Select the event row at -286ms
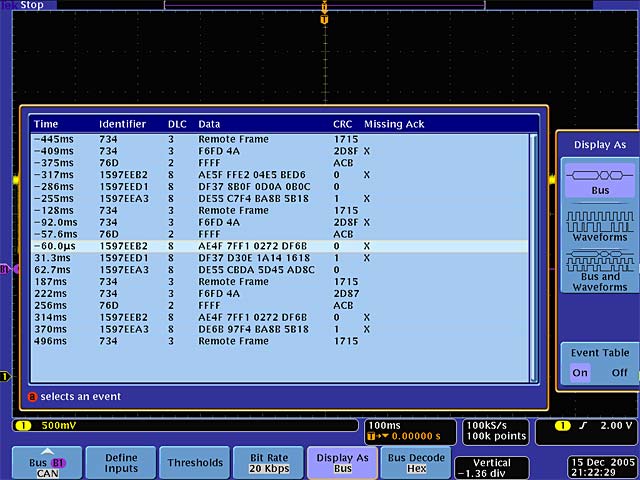The height and width of the screenshot is (480, 640). [280, 187]
